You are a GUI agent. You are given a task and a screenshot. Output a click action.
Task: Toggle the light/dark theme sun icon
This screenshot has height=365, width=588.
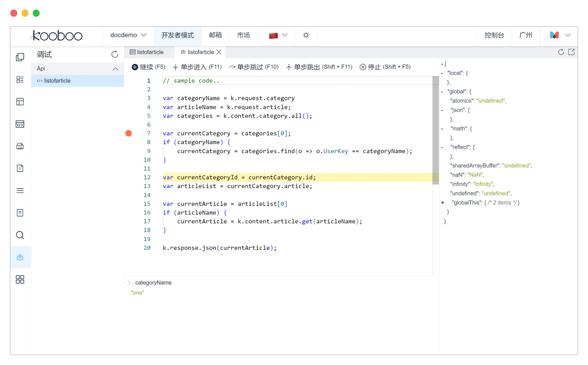306,35
